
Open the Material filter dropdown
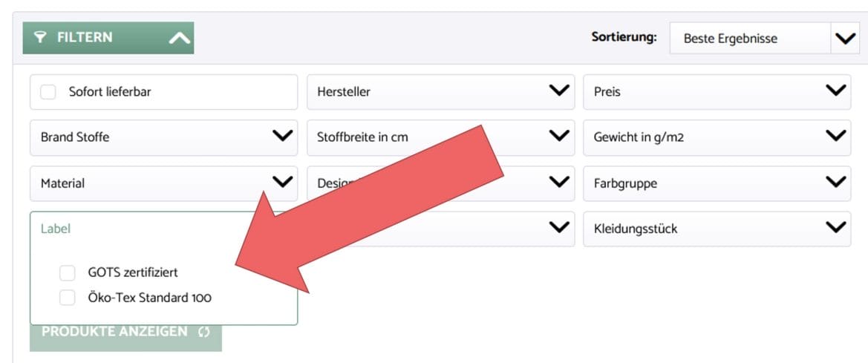pyautogui.click(x=163, y=183)
